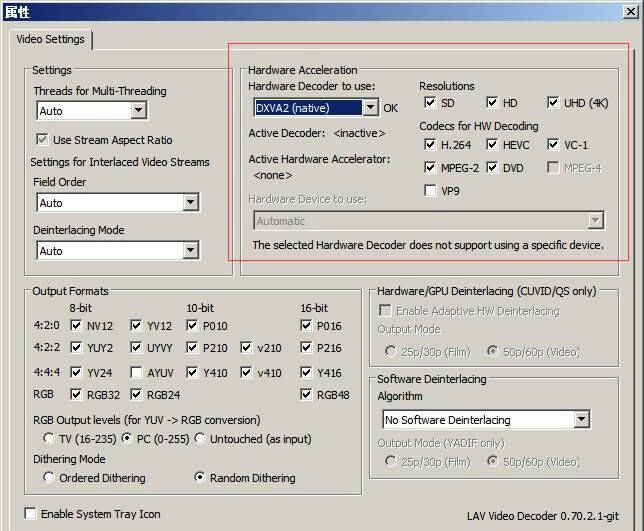Select PC (0-255) RGB output level
The width and height of the screenshot is (644, 531).
click(x=127, y=438)
